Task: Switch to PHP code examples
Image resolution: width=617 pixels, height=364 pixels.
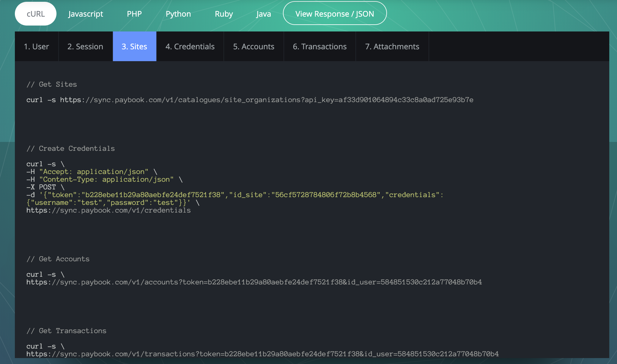Action: (134, 14)
